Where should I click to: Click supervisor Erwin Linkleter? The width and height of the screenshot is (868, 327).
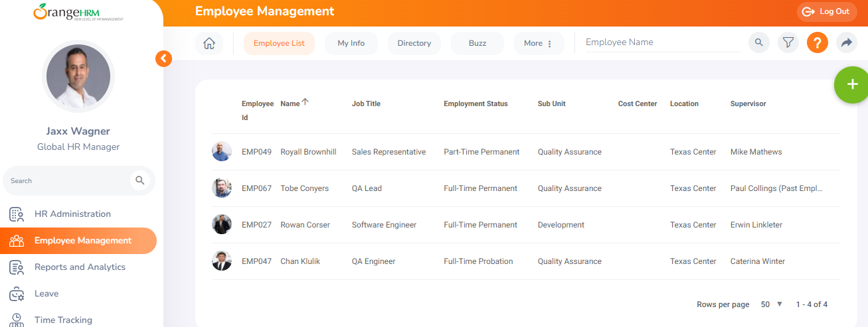coord(756,225)
